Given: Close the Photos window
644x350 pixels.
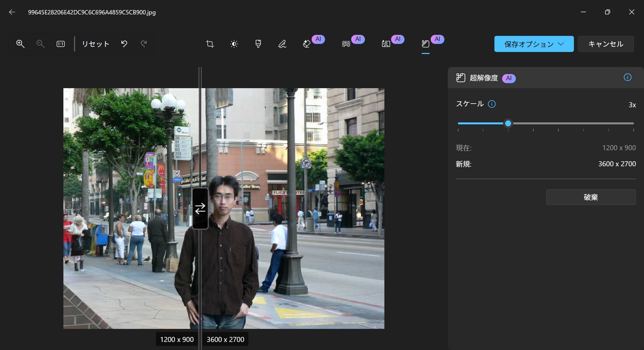Looking at the screenshot, I should pyautogui.click(x=632, y=12).
